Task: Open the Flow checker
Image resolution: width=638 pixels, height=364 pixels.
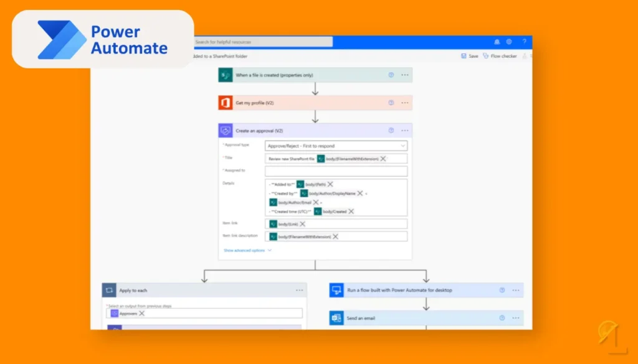Action: [500, 56]
